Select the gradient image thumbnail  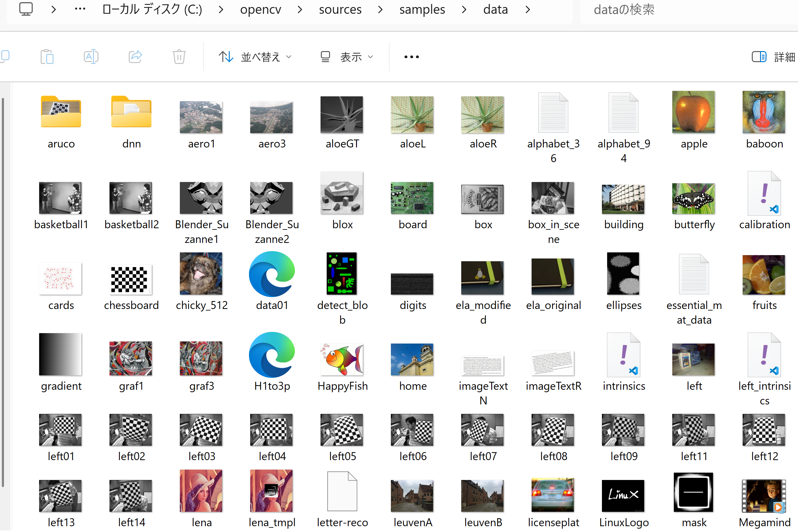click(60, 354)
